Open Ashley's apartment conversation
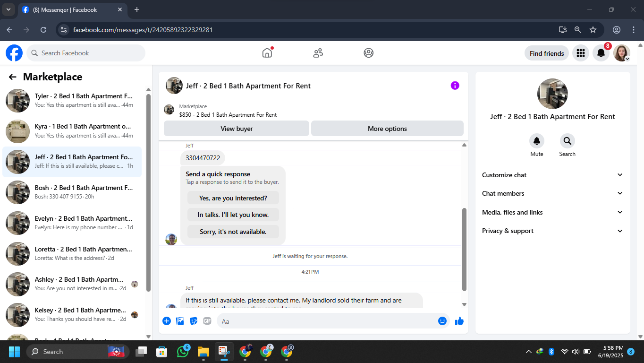The height and width of the screenshot is (363, 644). (72, 284)
